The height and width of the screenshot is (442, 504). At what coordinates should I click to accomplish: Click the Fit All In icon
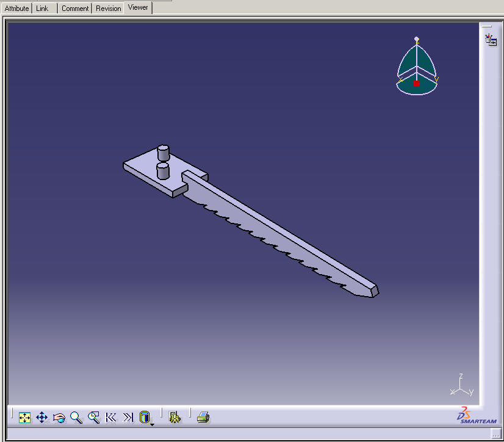(25, 418)
